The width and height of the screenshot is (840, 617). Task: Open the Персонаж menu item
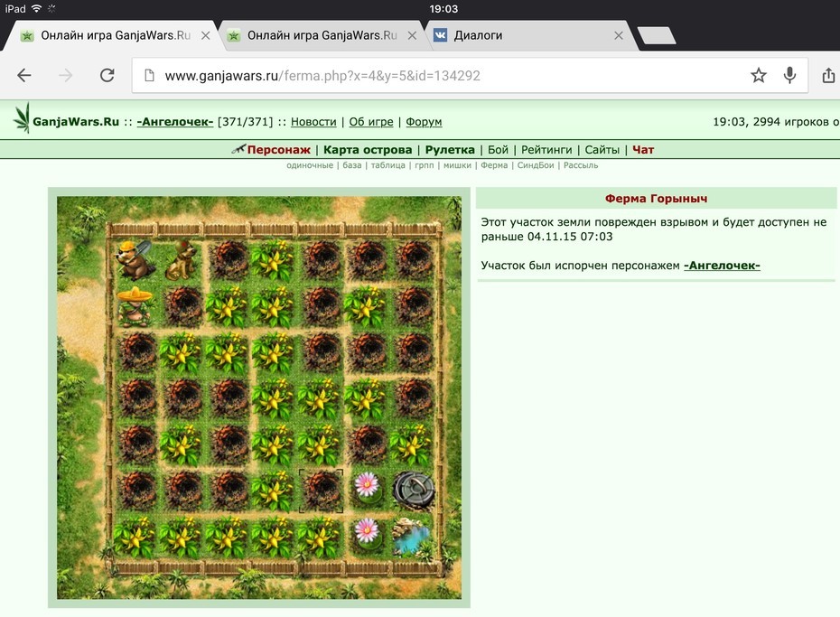(x=278, y=149)
